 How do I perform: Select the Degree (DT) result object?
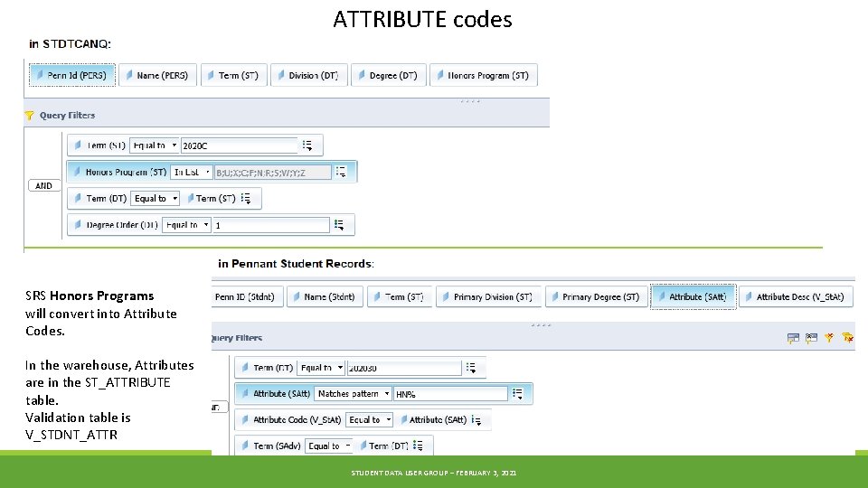tap(388, 75)
